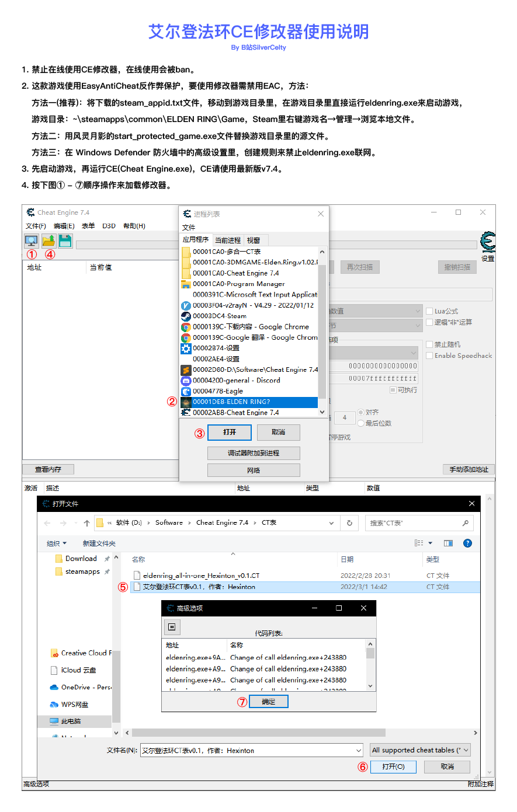Click the 查看内存 button
Screen dimensions: 517x812
48,469
